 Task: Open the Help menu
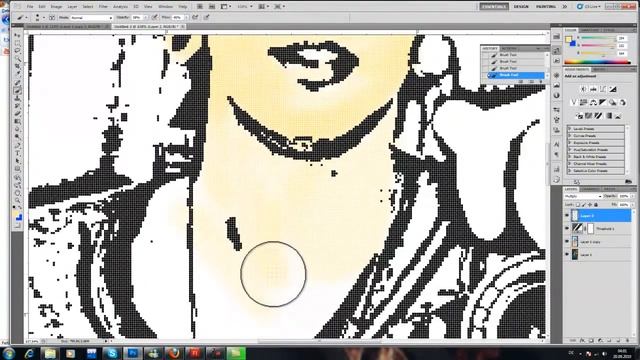tap(183, 7)
